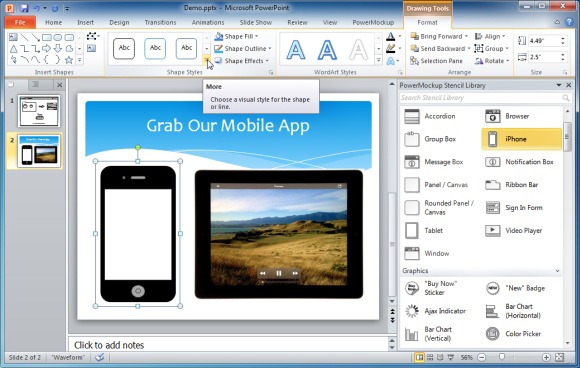Collapse the Graphics section in stencil library
The height and width of the screenshot is (368, 580).
pos(557,271)
